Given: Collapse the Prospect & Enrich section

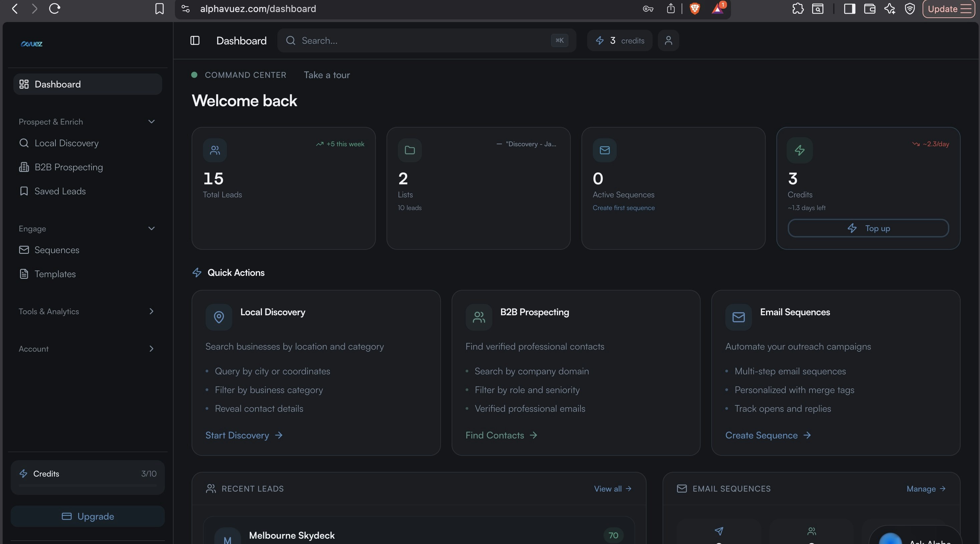Looking at the screenshot, I should click(152, 122).
